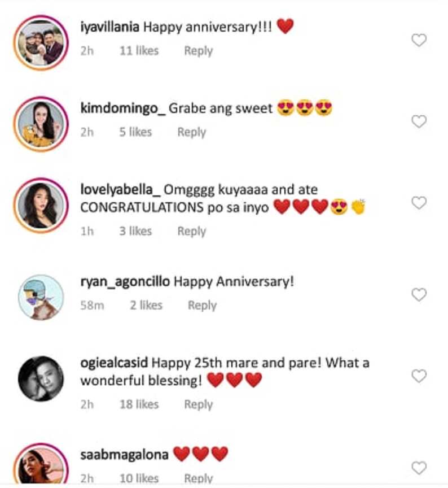
Task: Like iyavillania's Happy anniversary comment
Action: click(x=419, y=40)
